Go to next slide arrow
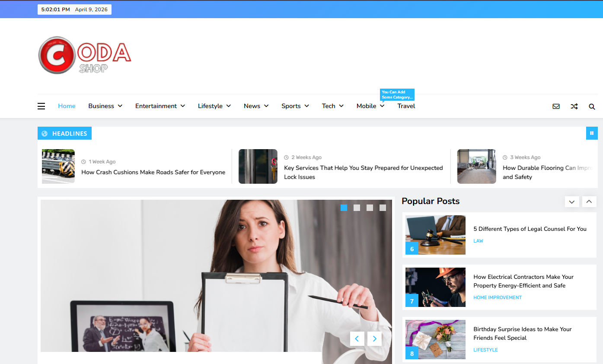Screen dimensions: 603x364 coord(374,338)
